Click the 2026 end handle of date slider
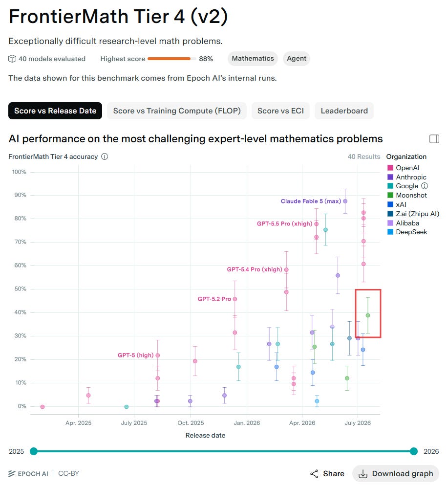Image resolution: width=448 pixels, height=487 pixels. coord(414,451)
